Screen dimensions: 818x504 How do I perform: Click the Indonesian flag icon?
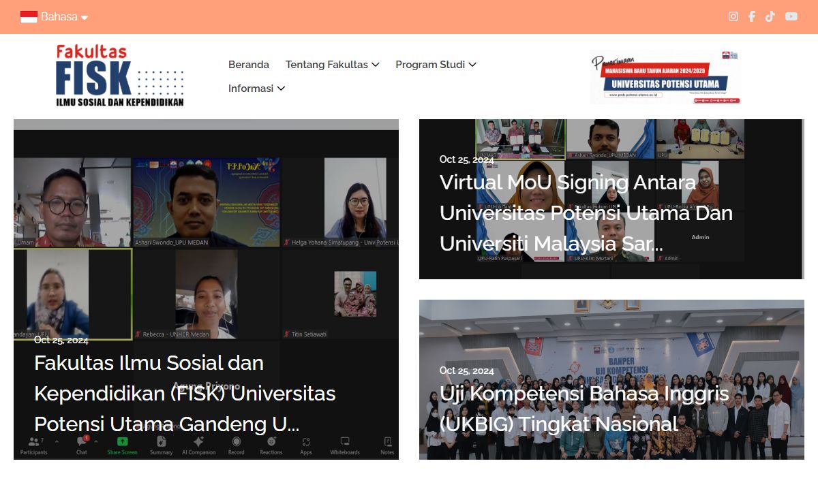(x=29, y=17)
